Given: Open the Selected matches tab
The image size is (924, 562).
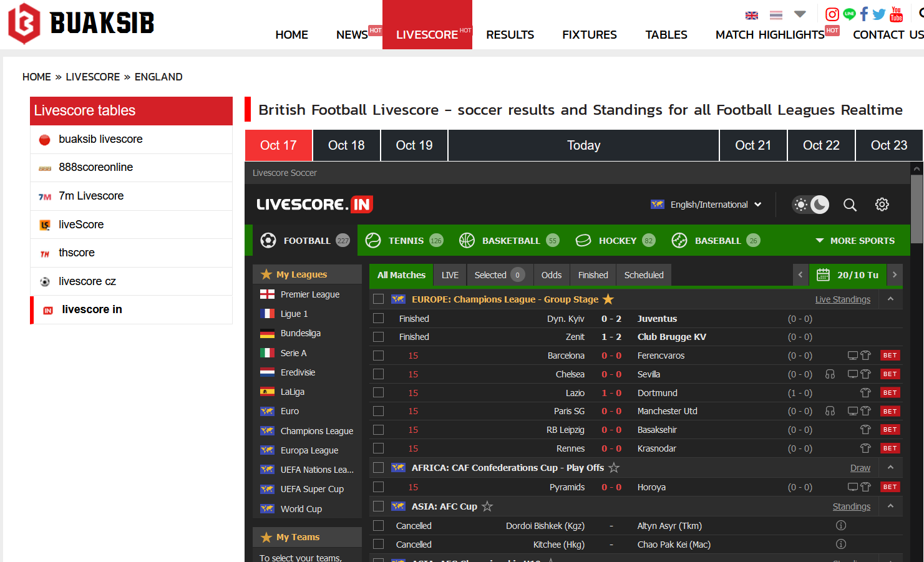Looking at the screenshot, I should pos(498,274).
